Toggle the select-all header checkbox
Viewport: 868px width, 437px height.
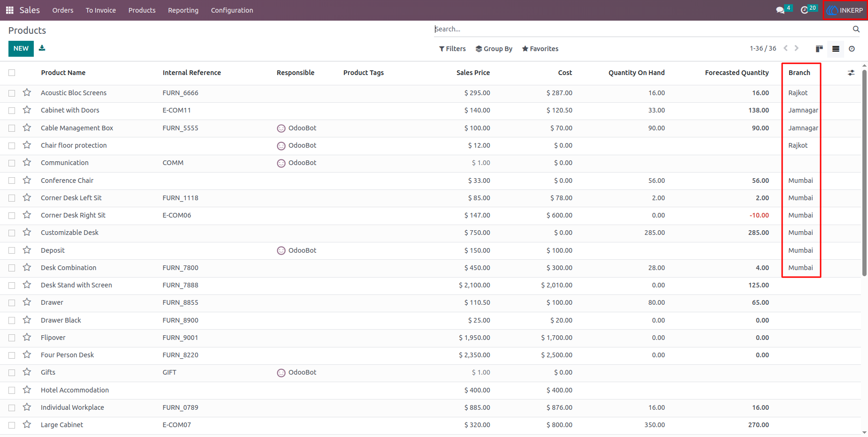(x=12, y=73)
